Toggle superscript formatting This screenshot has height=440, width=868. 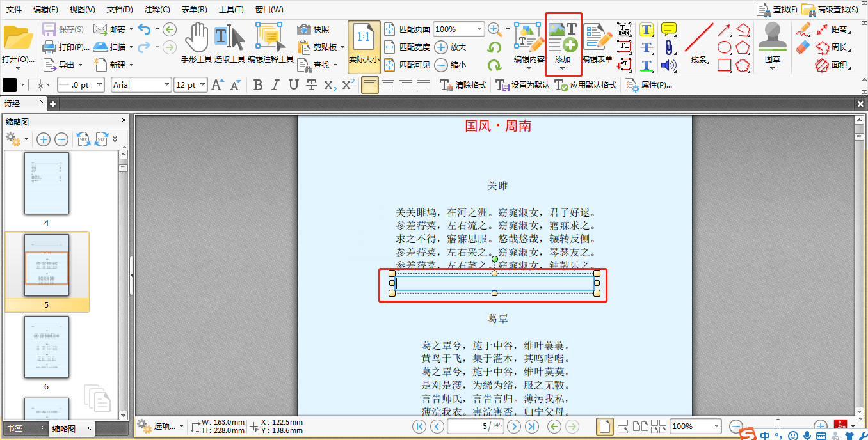(x=348, y=85)
